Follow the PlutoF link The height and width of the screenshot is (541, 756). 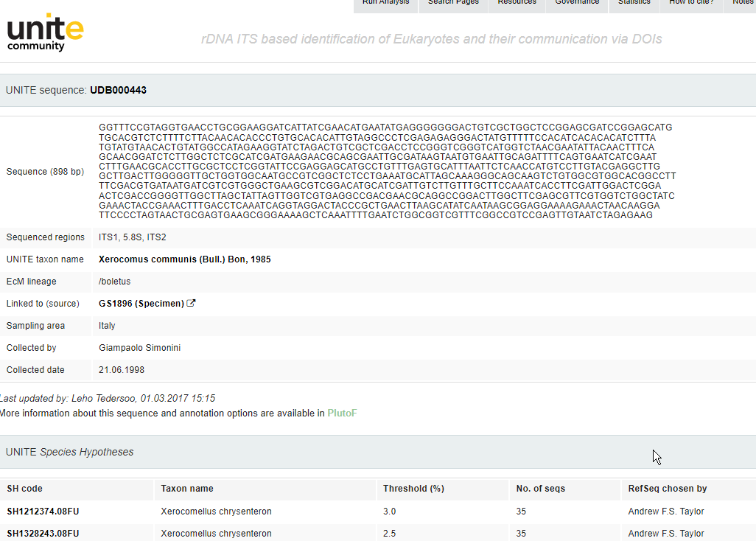coord(342,413)
